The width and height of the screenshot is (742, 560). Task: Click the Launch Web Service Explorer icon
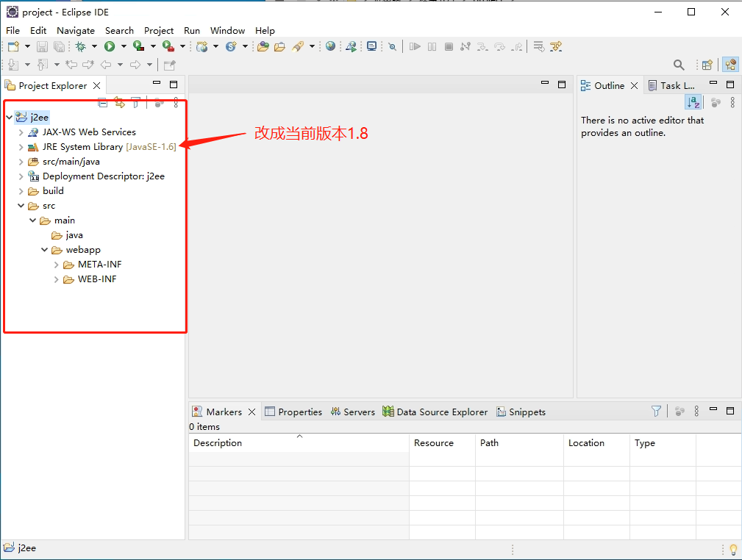351,46
